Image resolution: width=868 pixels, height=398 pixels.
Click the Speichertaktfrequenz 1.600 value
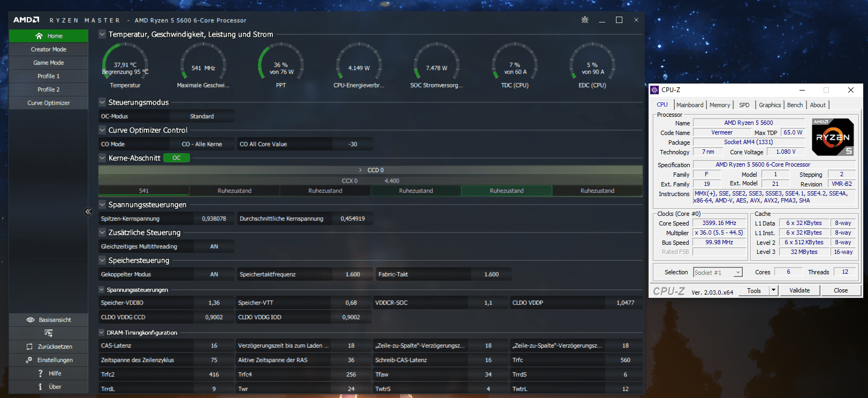click(x=353, y=274)
